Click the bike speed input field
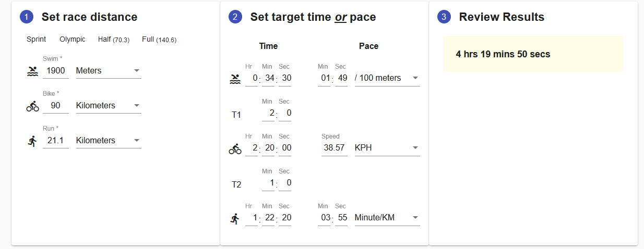The height and width of the screenshot is (249, 644). point(334,148)
